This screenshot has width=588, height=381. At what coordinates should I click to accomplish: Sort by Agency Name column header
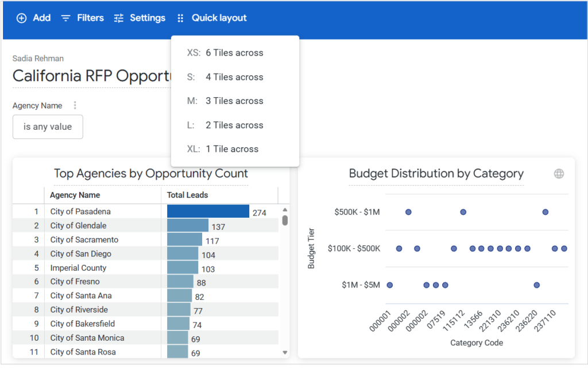(x=75, y=195)
